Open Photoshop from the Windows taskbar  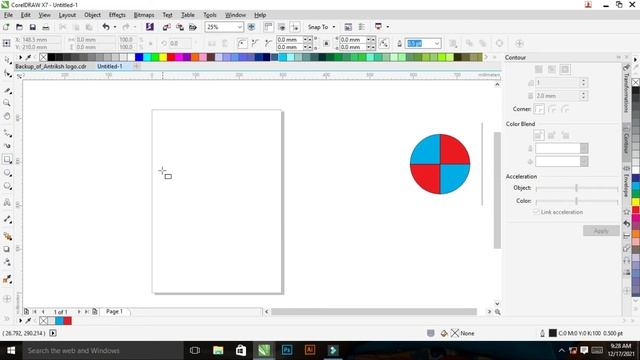click(x=287, y=350)
